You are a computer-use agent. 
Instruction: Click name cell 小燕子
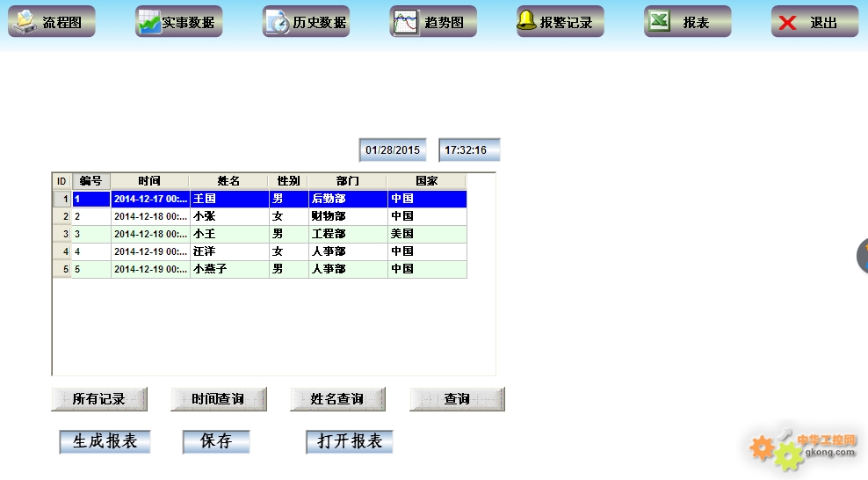pyautogui.click(x=229, y=269)
